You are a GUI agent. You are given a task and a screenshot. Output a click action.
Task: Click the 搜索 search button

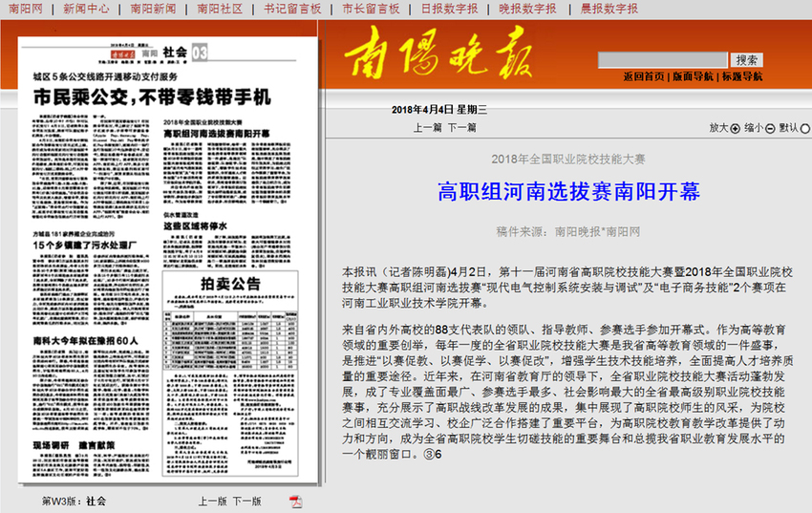(x=746, y=60)
